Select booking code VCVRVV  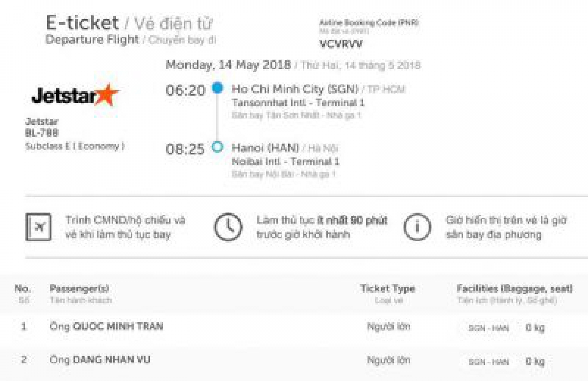[x=341, y=44]
